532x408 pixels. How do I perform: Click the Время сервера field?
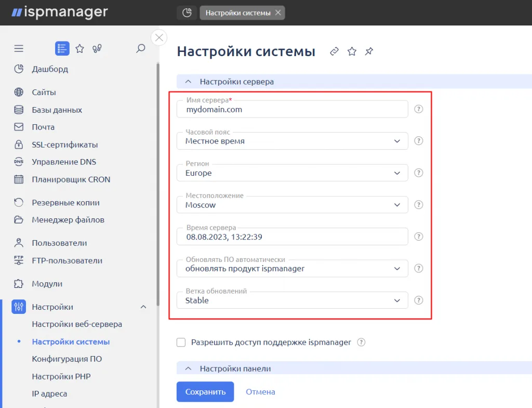(292, 236)
